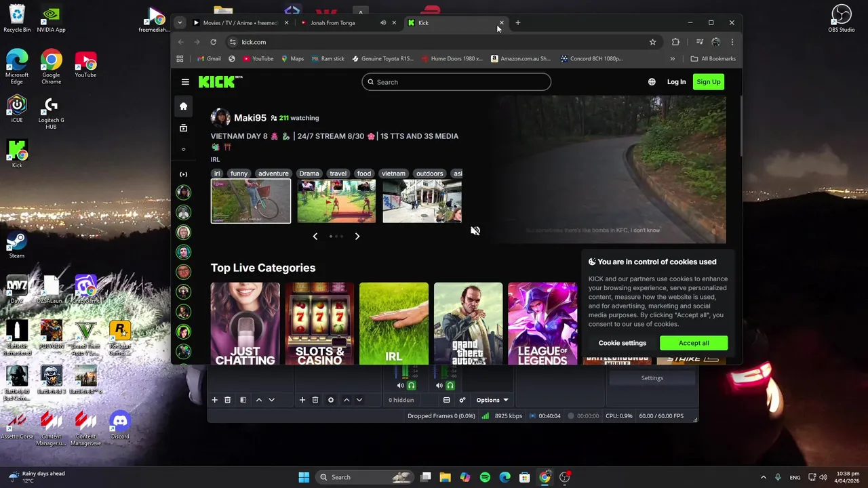Screen dimensions: 868x488
Task: Open the Kick sidebar hamburger menu
Action: pos(185,82)
